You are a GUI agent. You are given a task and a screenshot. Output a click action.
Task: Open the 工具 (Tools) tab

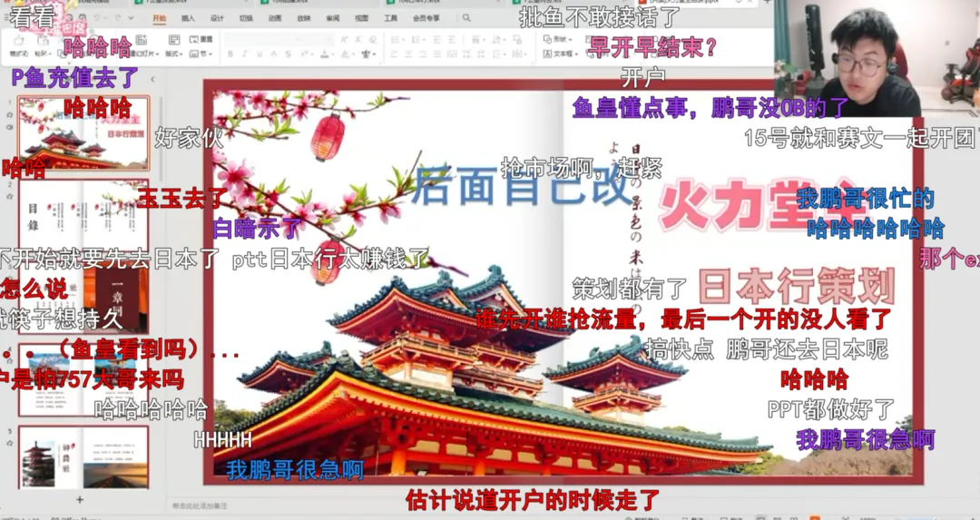pos(390,18)
